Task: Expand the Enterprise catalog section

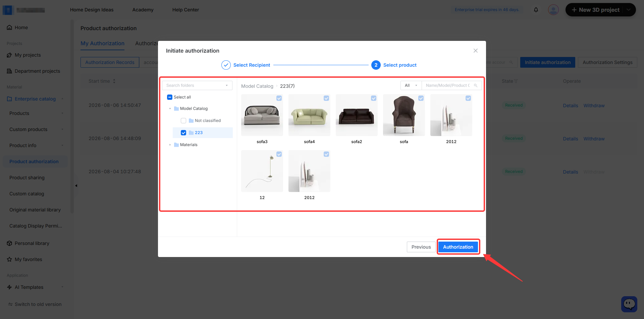Action: [x=62, y=99]
